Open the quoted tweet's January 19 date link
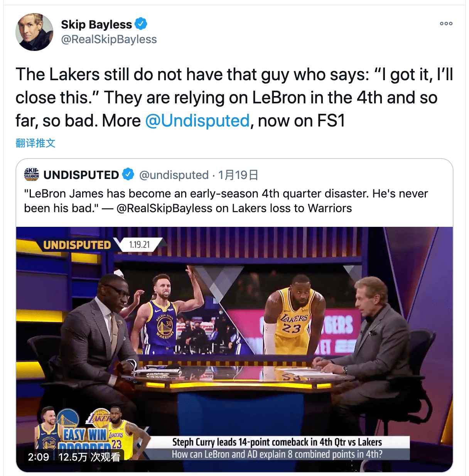Screen dimensions: 469x476 (238, 175)
